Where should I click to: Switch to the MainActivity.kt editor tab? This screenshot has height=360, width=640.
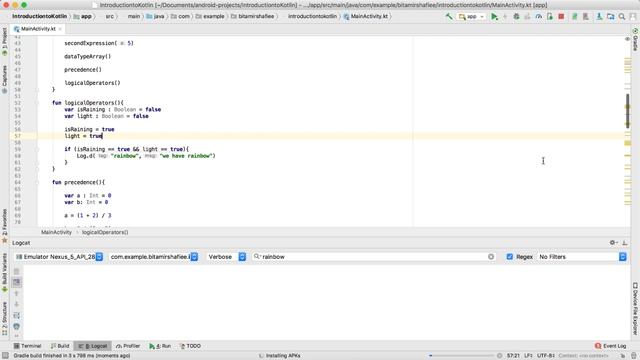tap(37, 29)
